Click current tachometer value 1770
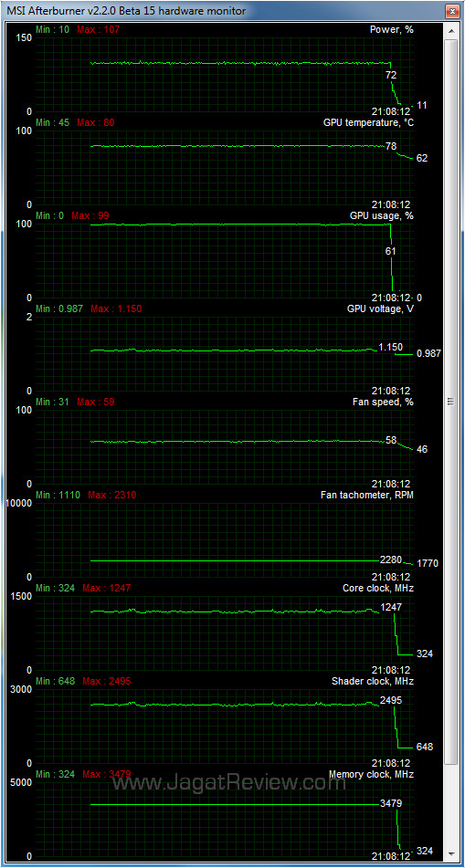 (x=428, y=563)
